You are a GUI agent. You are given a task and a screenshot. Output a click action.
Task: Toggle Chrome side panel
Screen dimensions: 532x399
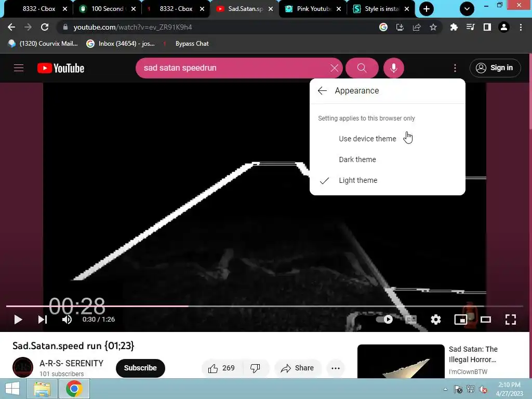pos(487,27)
